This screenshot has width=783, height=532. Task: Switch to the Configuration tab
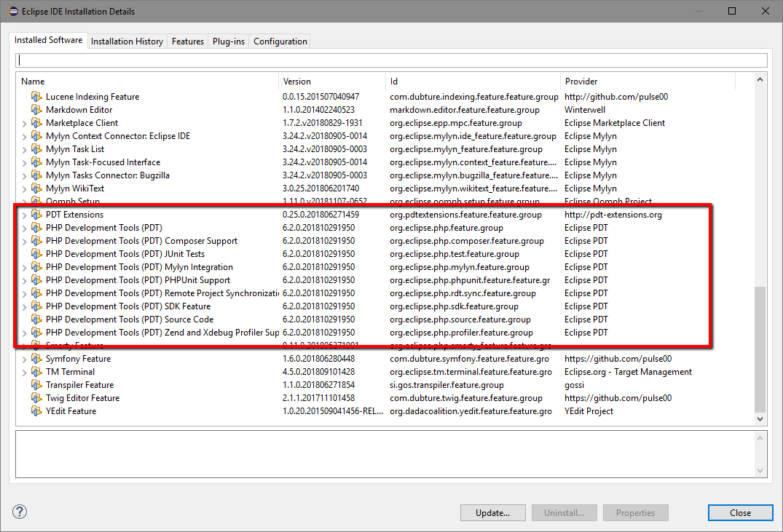coord(280,41)
